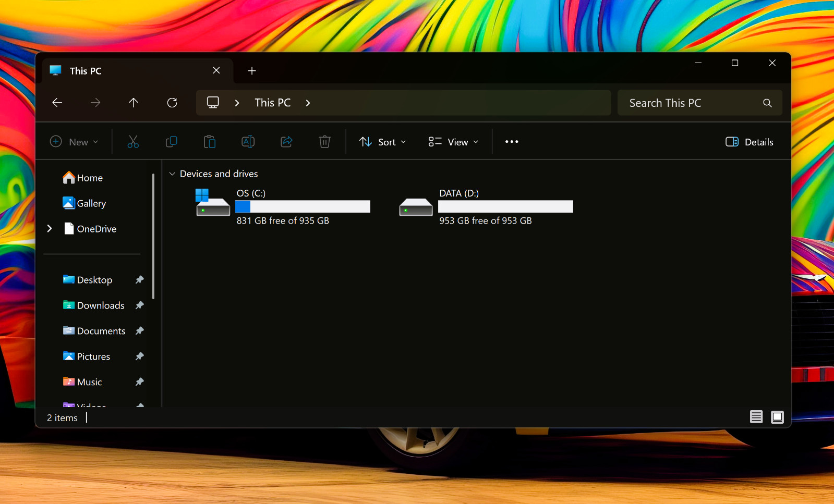Click the Cut scissors icon
Viewport: 834px width, 504px height.
[133, 142]
